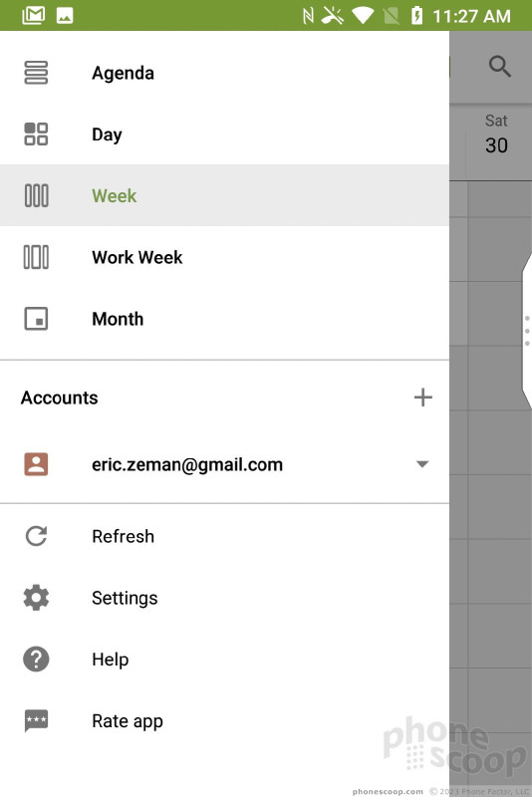The image size is (532, 797).
Task: Tap the Settings gear icon
Action: (36, 597)
